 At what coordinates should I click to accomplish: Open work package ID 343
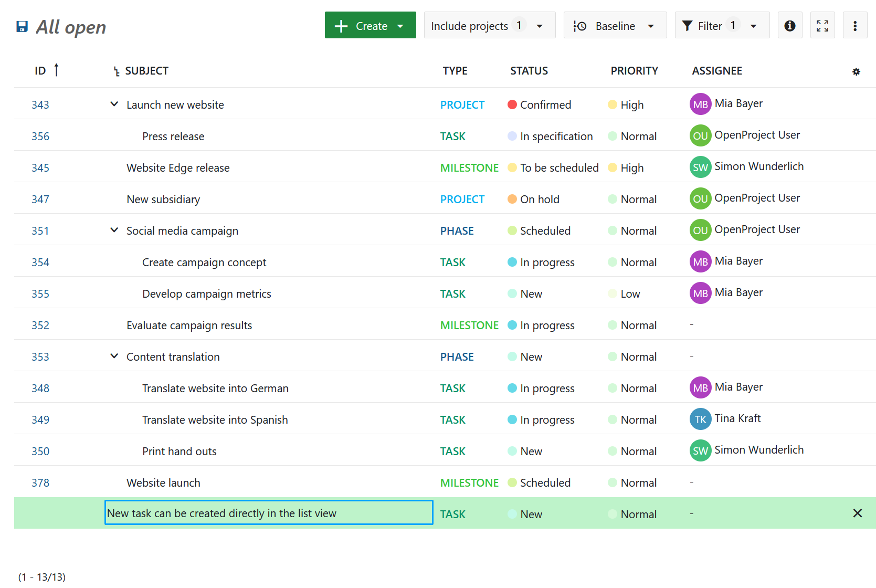click(x=40, y=105)
